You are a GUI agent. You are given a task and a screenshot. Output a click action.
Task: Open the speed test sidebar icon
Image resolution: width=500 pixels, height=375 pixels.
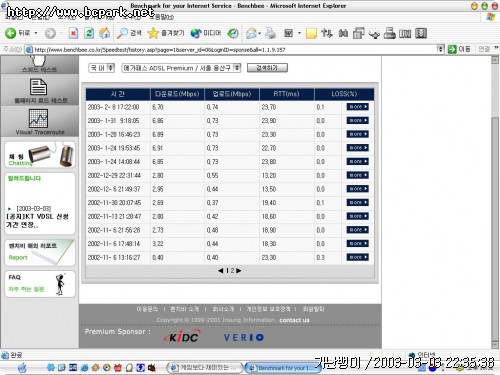pos(39,64)
